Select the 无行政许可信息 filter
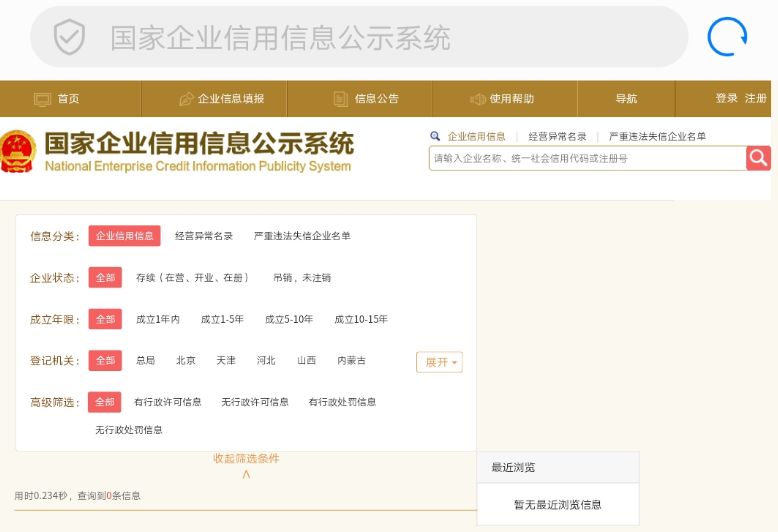This screenshot has width=778, height=532. click(255, 402)
